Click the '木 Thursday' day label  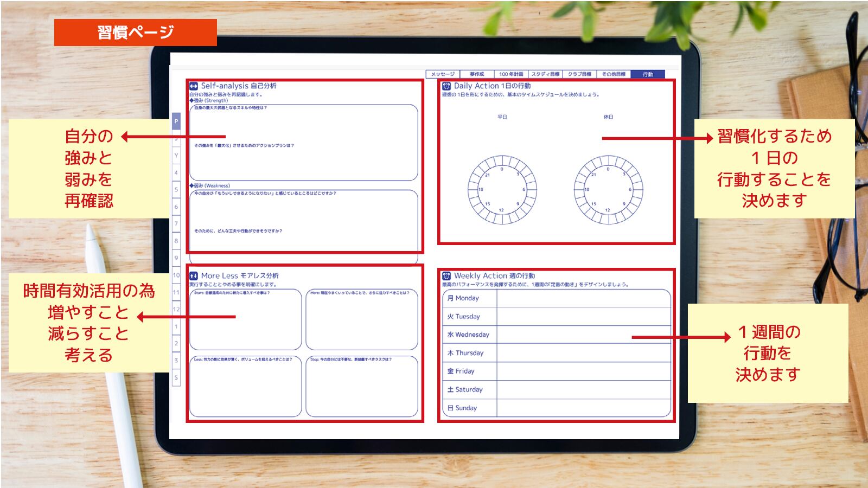(x=465, y=353)
